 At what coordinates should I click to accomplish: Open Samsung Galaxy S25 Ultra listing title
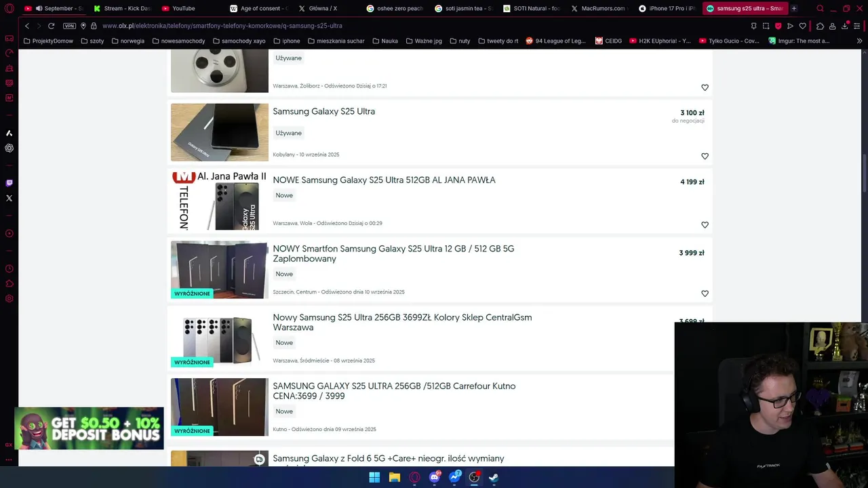323,111
